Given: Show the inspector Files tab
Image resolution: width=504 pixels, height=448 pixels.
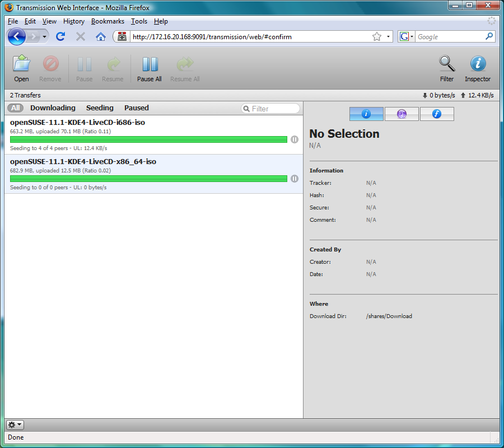Looking at the screenshot, I should tap(437, 114).
